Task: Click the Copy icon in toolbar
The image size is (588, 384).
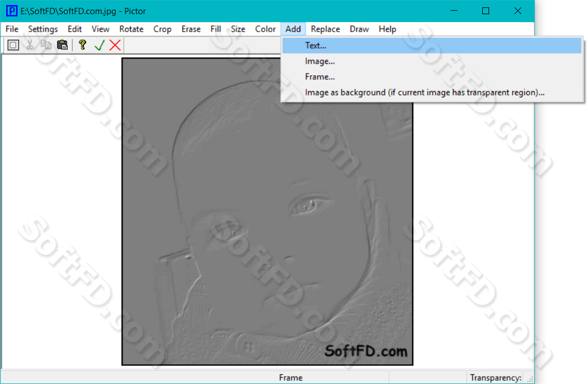Action: click(46, 45)
